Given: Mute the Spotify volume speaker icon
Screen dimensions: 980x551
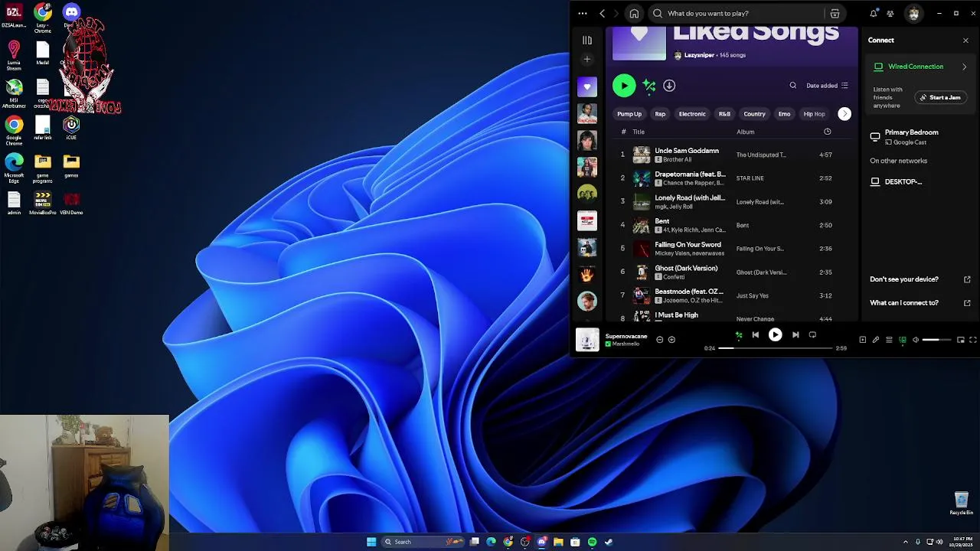Looking at the screenshot, I should 916,340.
